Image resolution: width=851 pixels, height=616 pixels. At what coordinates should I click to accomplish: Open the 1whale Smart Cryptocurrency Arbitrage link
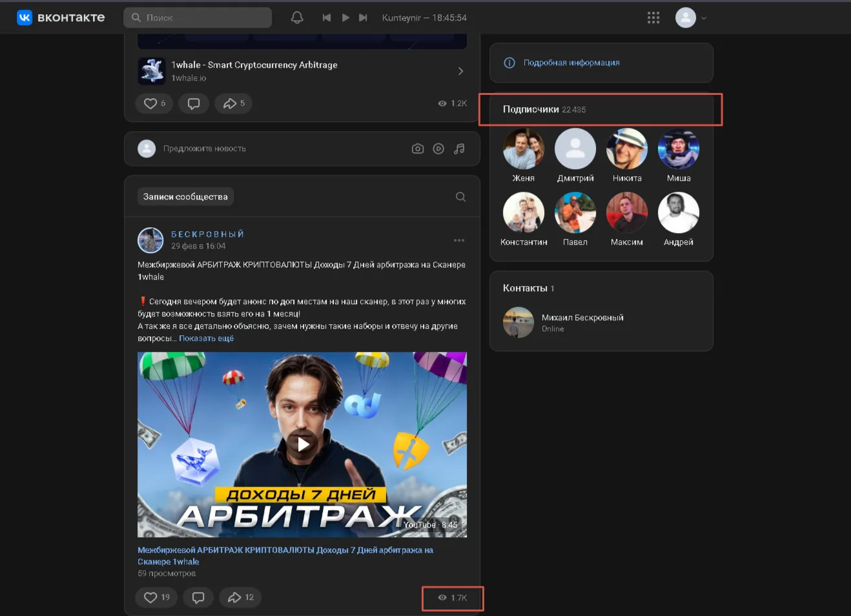click(254, 65)
